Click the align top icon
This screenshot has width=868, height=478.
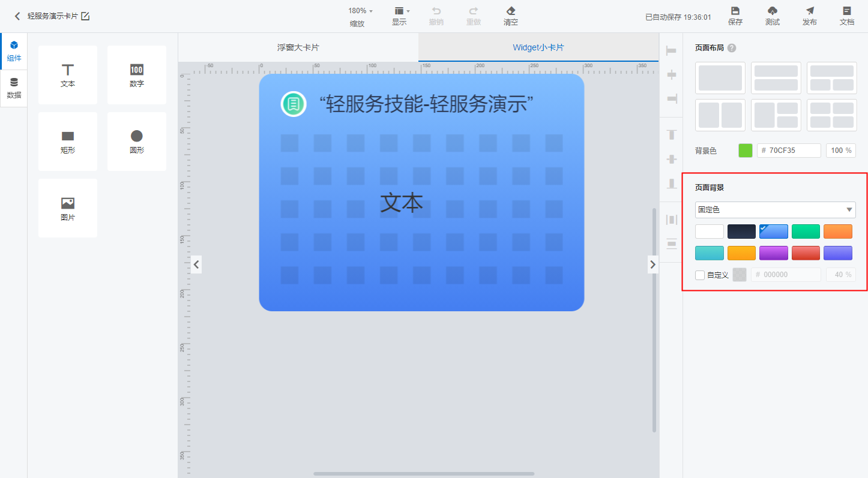tap(671, 135)
